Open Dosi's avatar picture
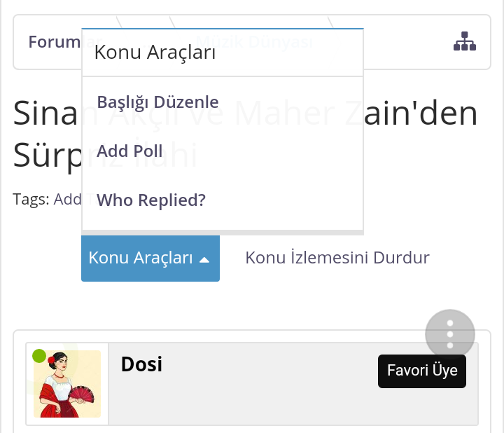This screenshot has height=433, width=504. (67, 384)
